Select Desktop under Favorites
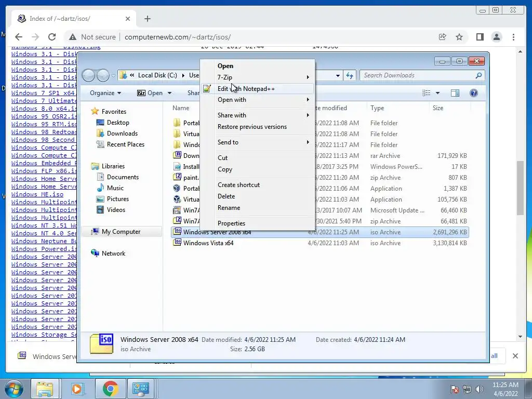Viewport: 532px width, 399px height. (x=118, y=123)
